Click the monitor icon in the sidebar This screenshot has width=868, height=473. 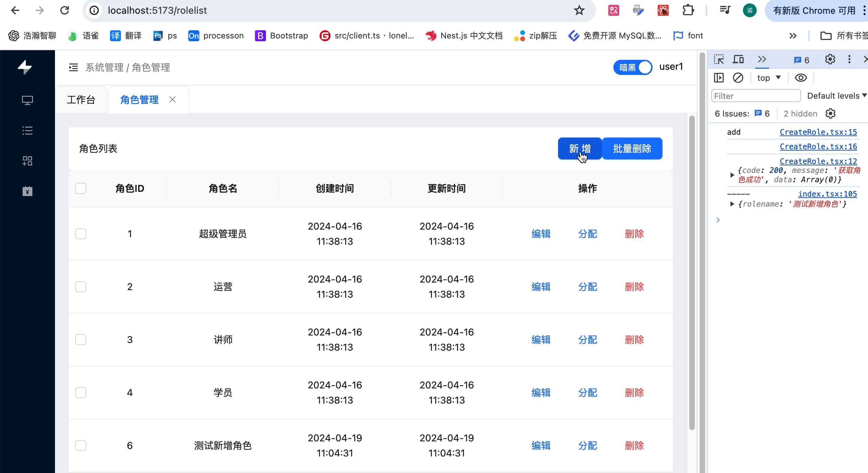(27, 100)
